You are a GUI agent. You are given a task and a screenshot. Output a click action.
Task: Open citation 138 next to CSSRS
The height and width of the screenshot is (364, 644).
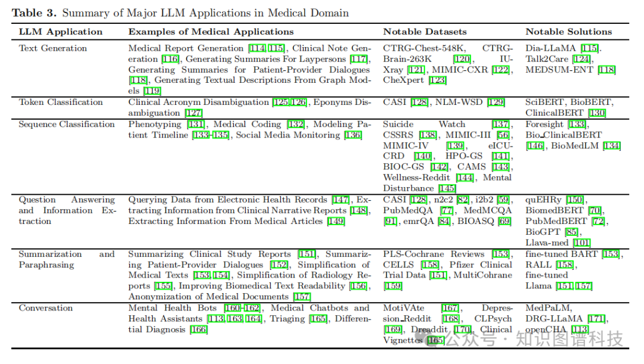coord(428,135)
